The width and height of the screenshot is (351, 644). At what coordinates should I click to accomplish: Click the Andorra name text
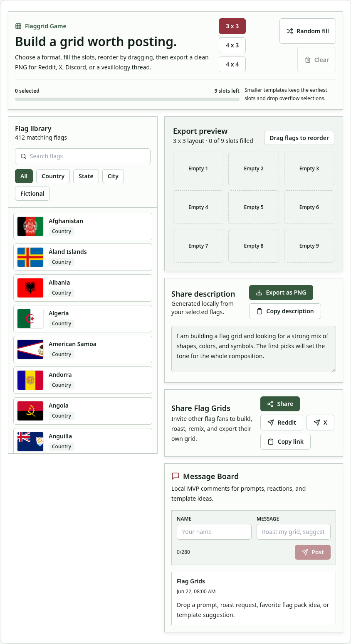tap(60, 375)
